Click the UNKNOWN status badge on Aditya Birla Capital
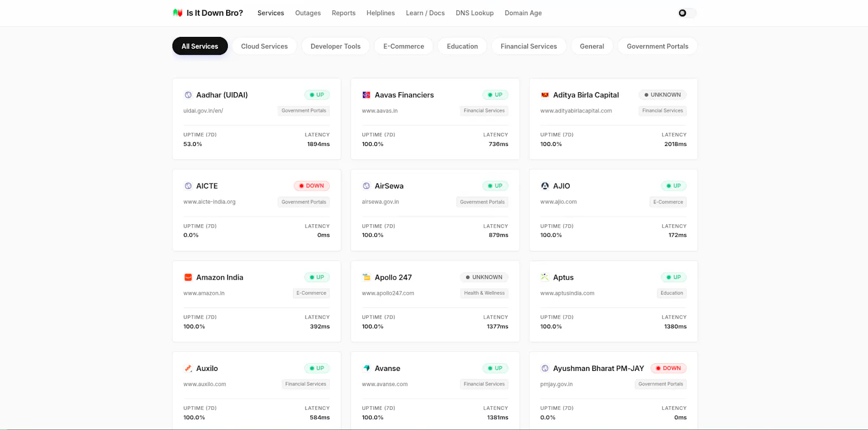 coord(662,95)
